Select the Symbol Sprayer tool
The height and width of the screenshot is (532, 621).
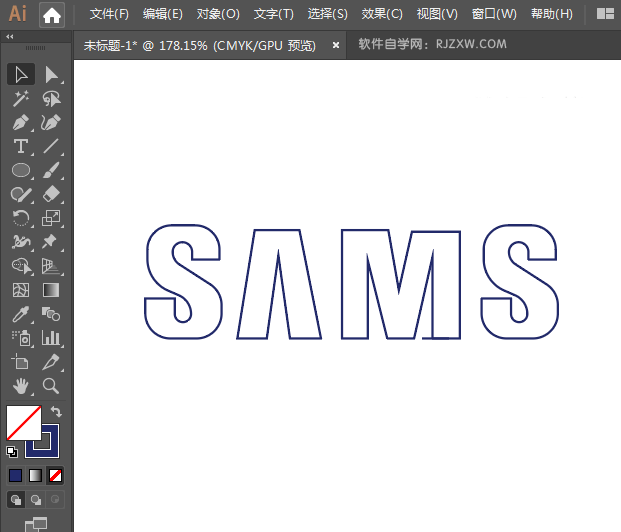[x=21, y=338]
